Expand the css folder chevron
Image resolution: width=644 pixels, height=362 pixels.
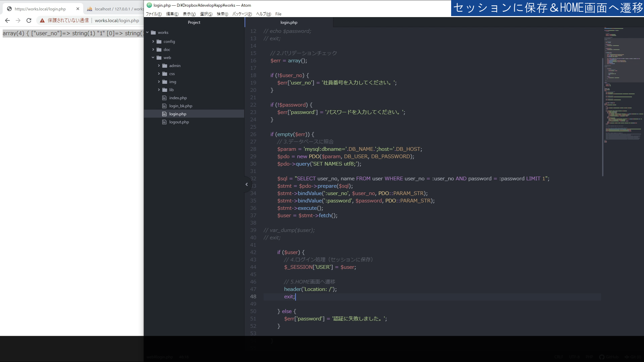pos(159,74)
